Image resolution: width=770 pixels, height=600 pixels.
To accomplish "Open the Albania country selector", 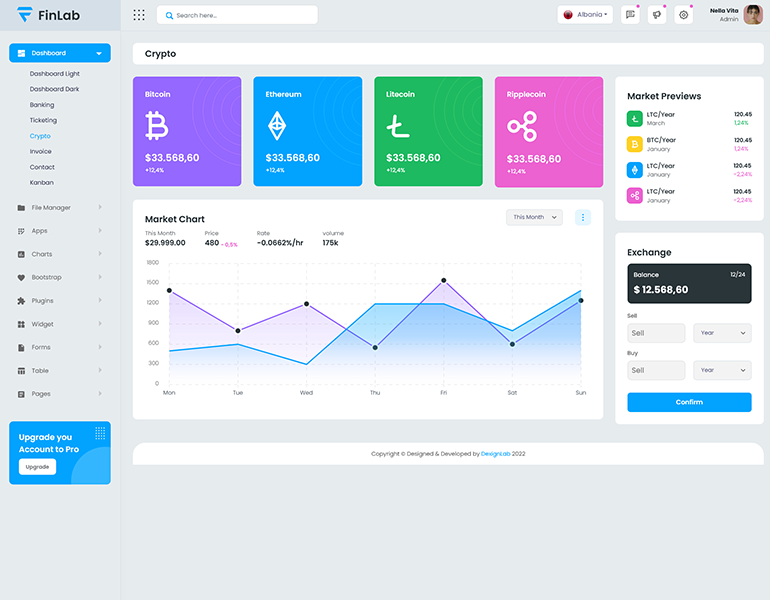I will pos(586,15).
